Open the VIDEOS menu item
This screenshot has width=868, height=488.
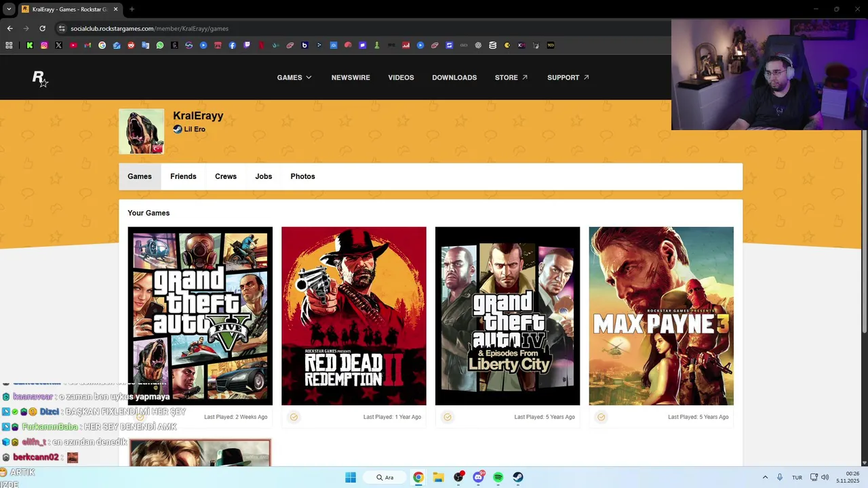[x=401, y=77]
